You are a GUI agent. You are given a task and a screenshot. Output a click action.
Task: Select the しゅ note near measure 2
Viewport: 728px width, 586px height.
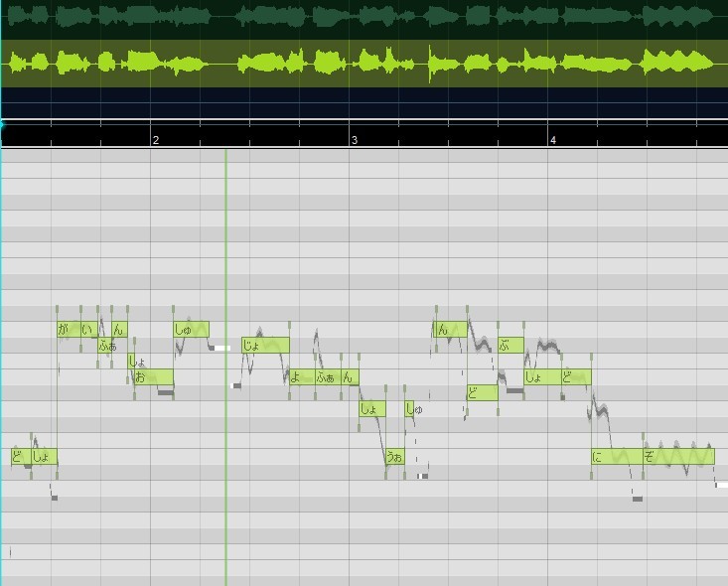click(x=192, y=329)
